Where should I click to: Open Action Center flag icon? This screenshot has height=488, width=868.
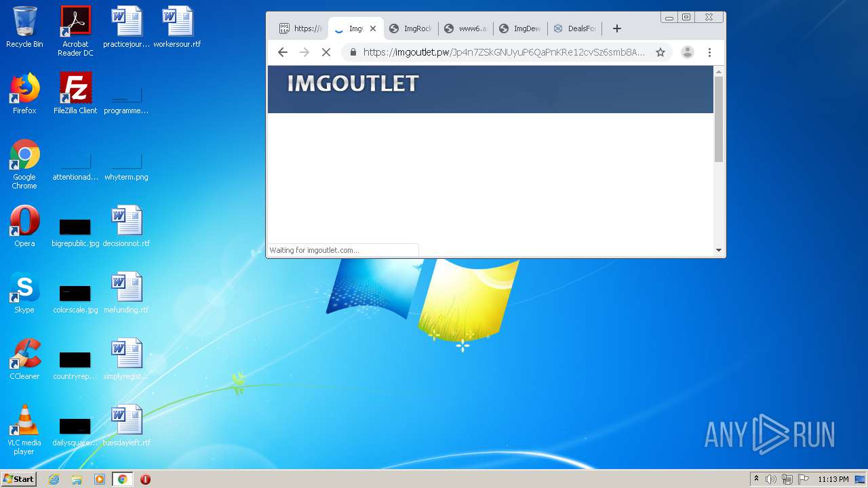tap(804, 479)
